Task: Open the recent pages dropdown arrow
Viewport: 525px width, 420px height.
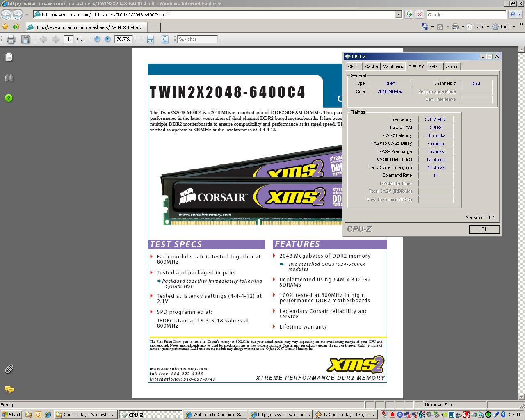Action: pyautogui.click(x=27, y=14)
